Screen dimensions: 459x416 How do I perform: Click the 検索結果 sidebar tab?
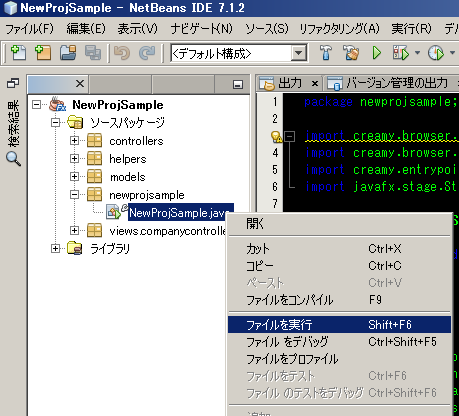13,124
